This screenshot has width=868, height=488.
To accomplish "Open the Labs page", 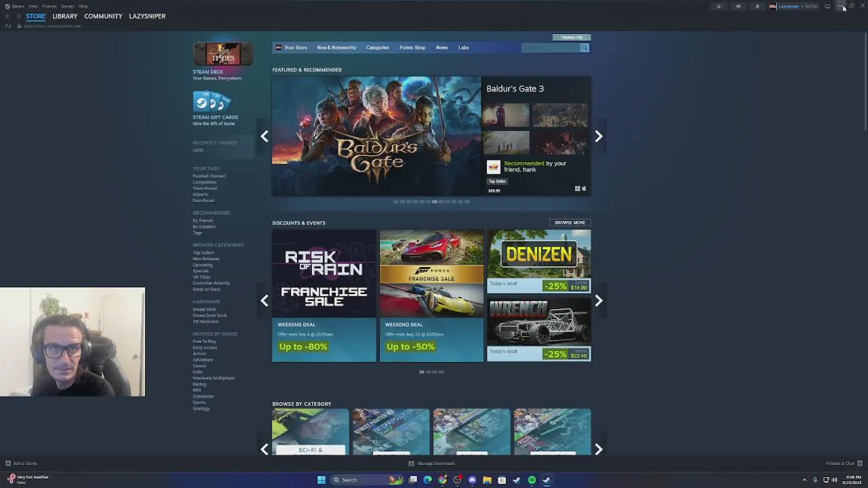I will pos(464,47).
